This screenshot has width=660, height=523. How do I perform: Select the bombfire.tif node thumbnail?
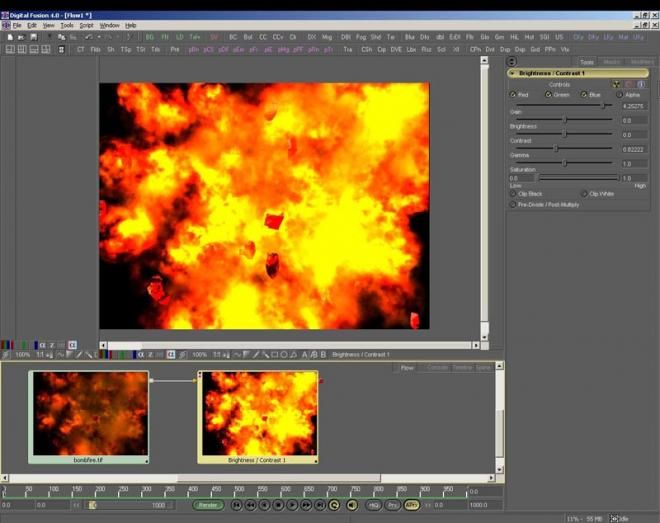coord(89,413)
